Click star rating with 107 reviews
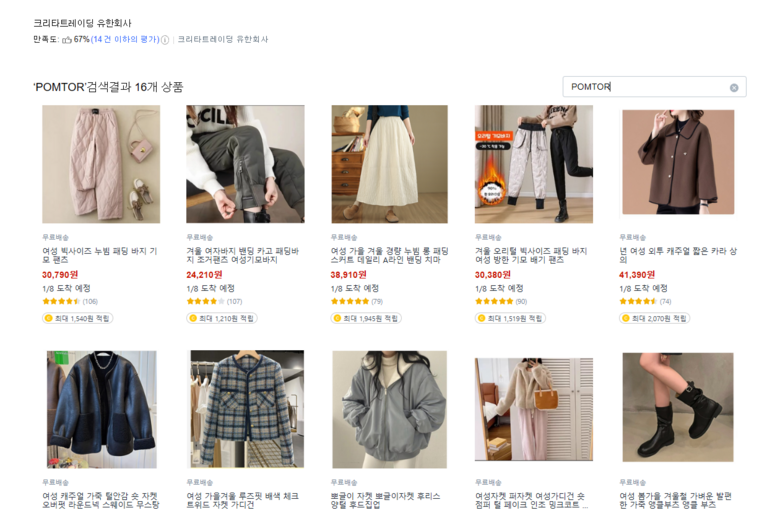 click(204, 301)
